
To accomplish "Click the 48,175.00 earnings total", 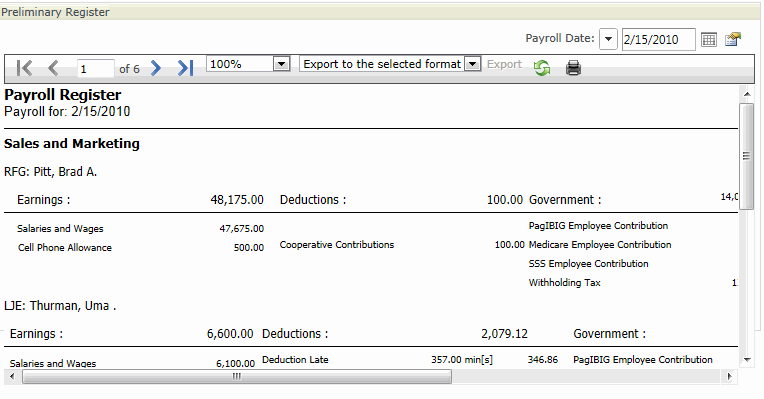I will click(x=237, y=200).
